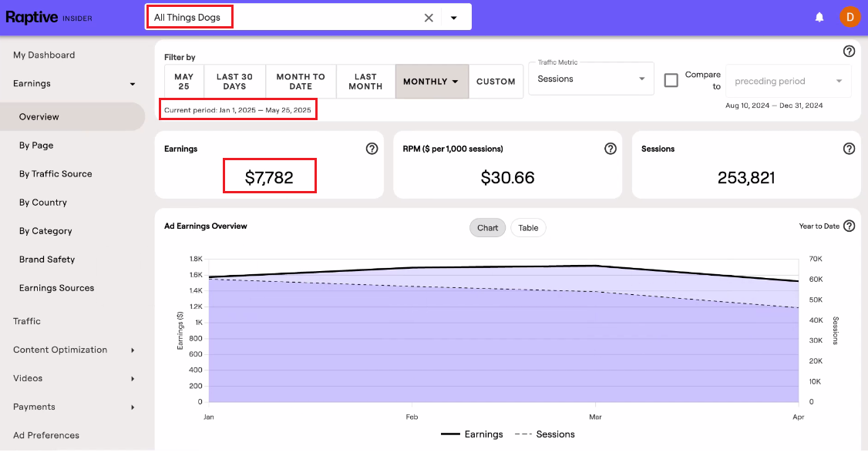Select the Last Month filter
The image size is (868, 459).
pos(365,82)
